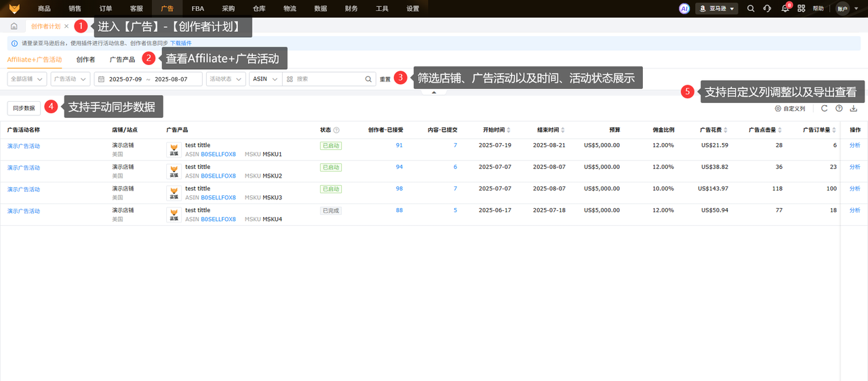This screenshot has width=868, height=381.
Task: Click 分析 for the MSKU3 row
Action: 854,188
